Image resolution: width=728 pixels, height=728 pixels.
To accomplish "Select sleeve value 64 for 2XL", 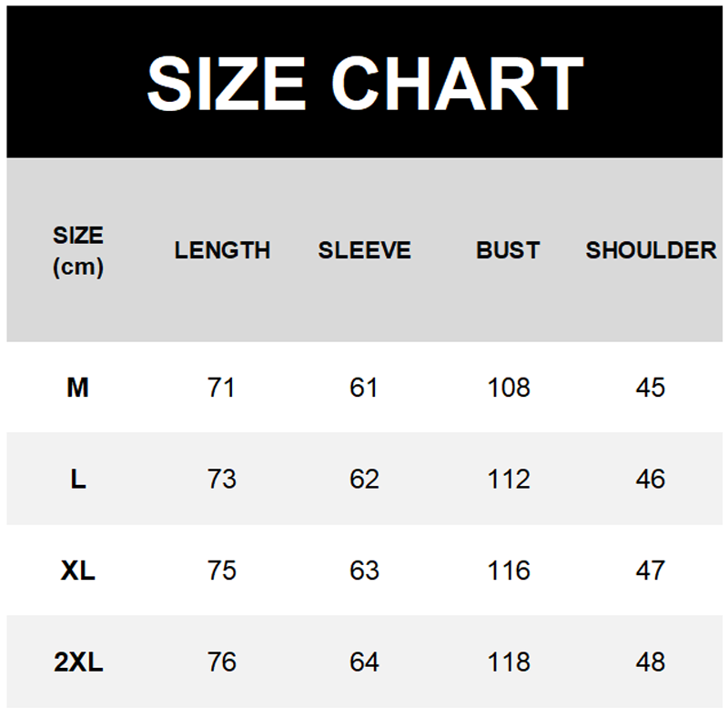I will point(364,662).
